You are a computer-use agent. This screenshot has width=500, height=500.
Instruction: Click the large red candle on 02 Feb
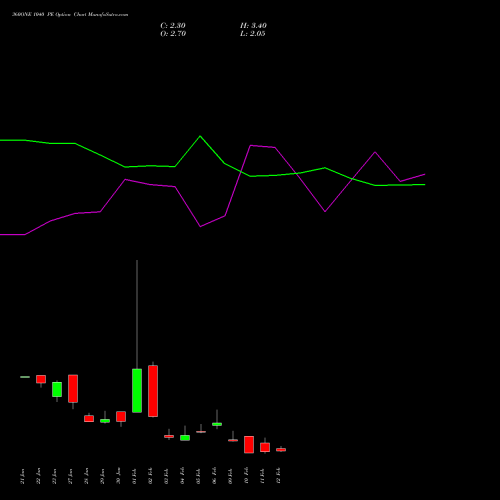click(153, 391)
